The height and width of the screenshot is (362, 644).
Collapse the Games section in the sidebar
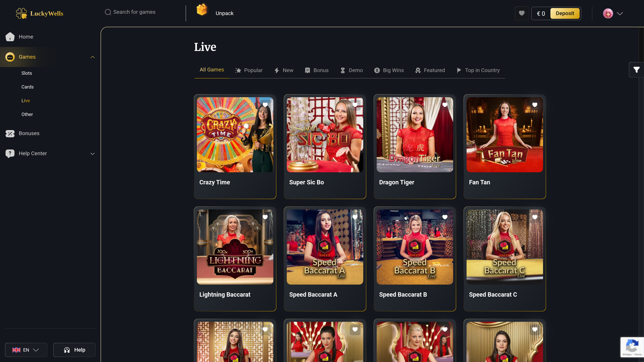point(93,57)
